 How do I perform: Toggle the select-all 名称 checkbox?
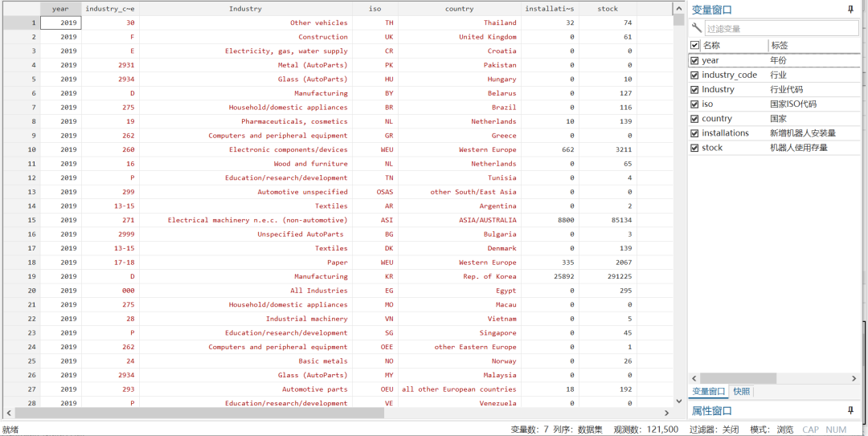[x=694, y=46]
